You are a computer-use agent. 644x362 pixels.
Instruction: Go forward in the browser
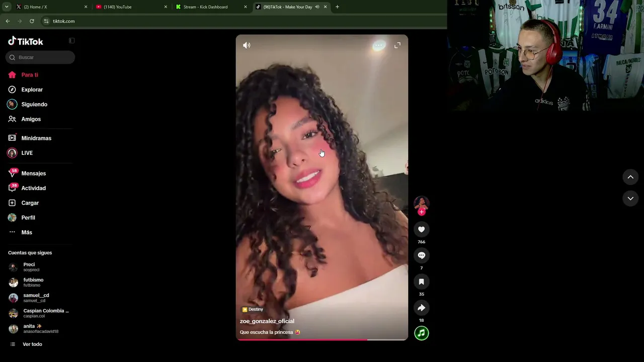20,21
